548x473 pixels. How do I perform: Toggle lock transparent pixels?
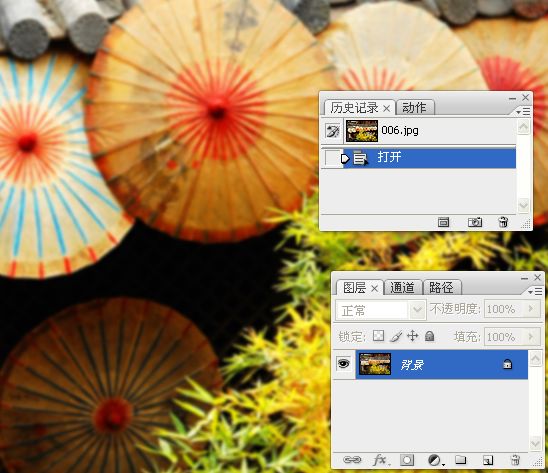pyautogui.click(x=378, y=336)
